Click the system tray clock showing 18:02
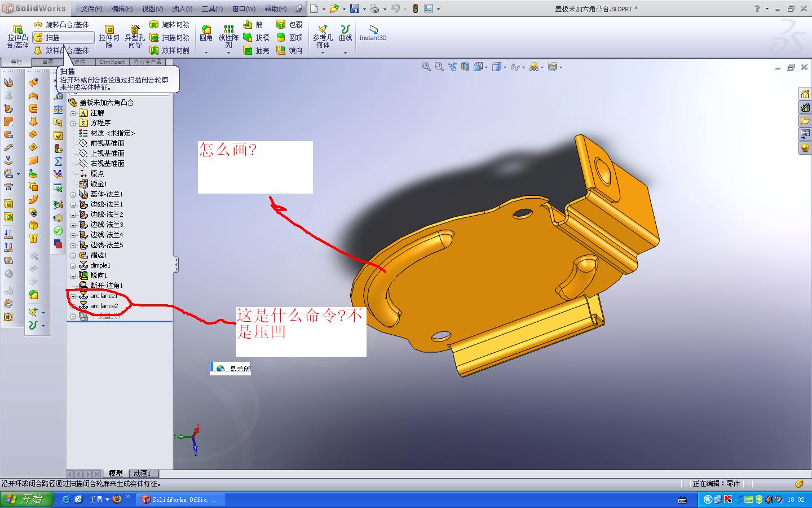The width and height of the screenshot is (812, 508). pyautogui.click(x=796, y=500)
